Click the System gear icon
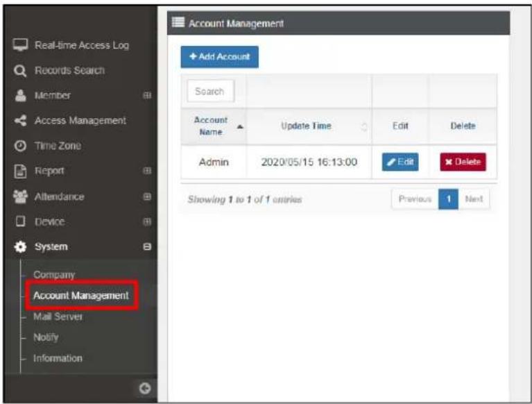 pos(20,247)
